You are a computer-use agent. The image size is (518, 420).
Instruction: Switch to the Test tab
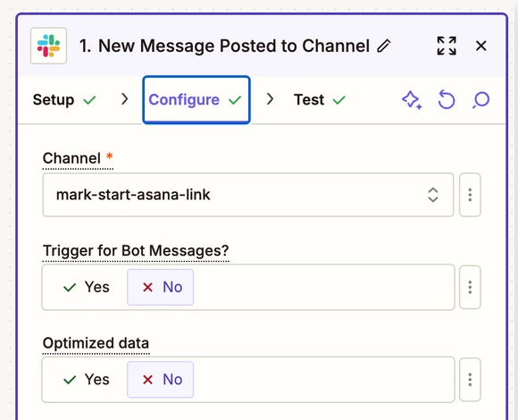coord(320,100)
